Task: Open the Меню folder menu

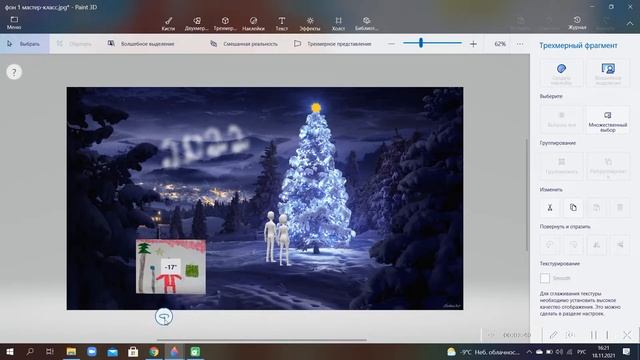Action: [x=14, y=23]
